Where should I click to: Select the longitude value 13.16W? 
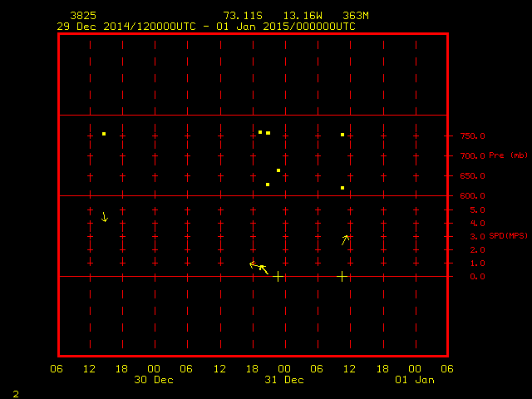(303, 16)
